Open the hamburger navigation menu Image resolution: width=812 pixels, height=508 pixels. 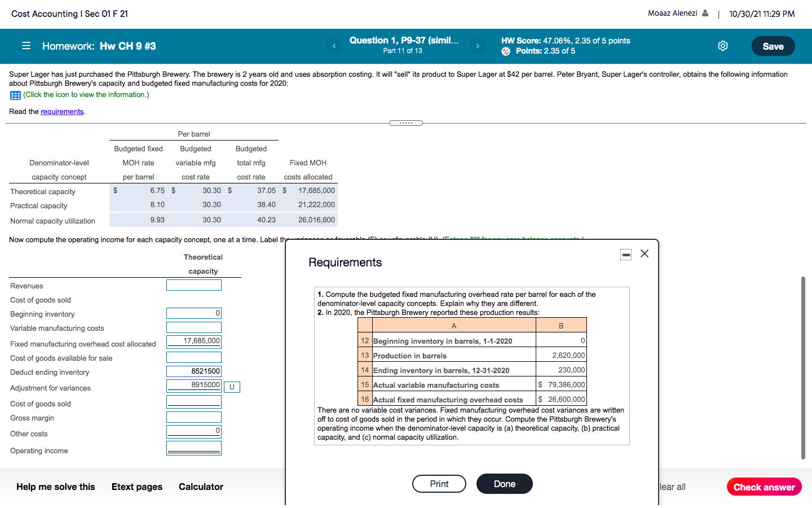click(26, 46)
